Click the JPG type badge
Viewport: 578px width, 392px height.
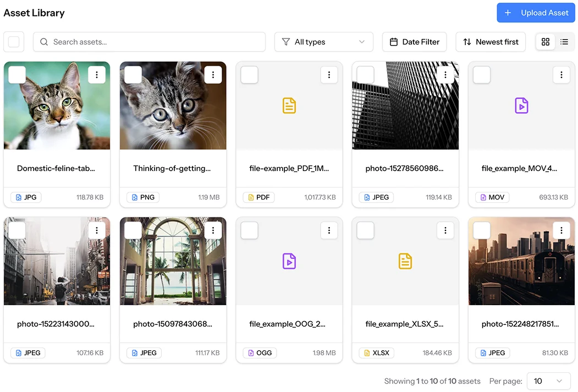(26, 197)
